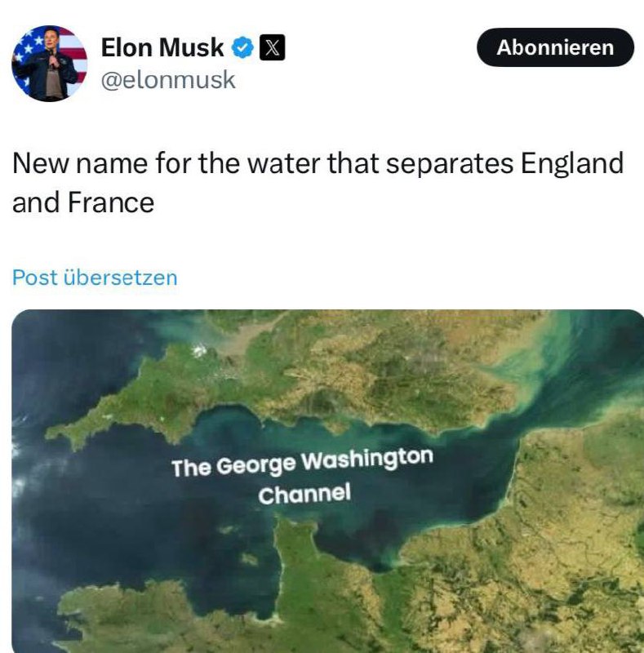The height and width of the screenshot is (653, 644).
Task: Translate the post via "Post übersetzen"
Action: 95,278
